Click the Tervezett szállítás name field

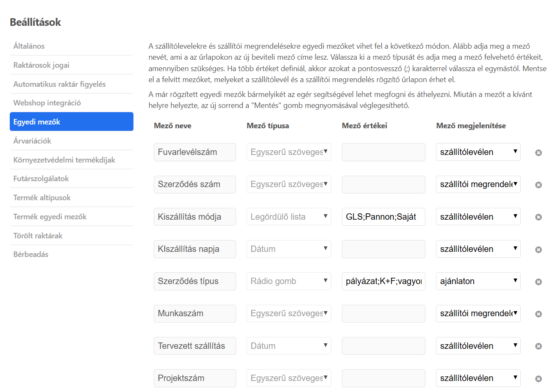click(x=195, y=346)
